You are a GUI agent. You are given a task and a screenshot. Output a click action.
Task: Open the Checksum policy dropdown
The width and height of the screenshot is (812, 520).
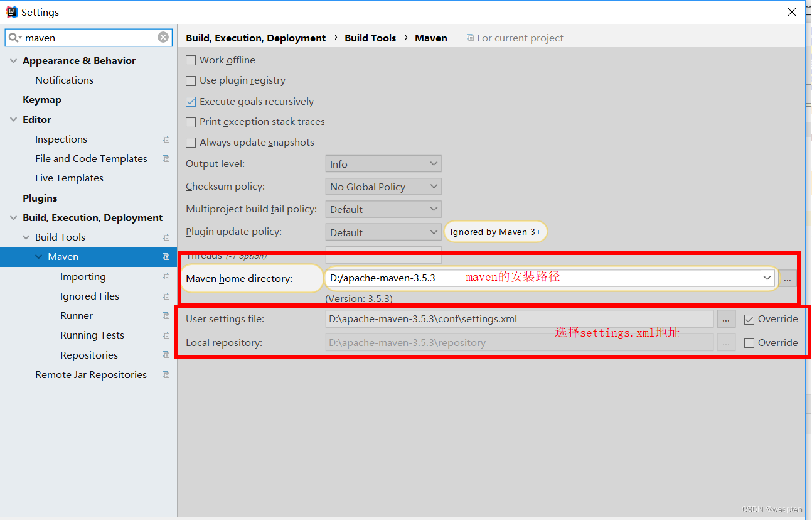383,187
